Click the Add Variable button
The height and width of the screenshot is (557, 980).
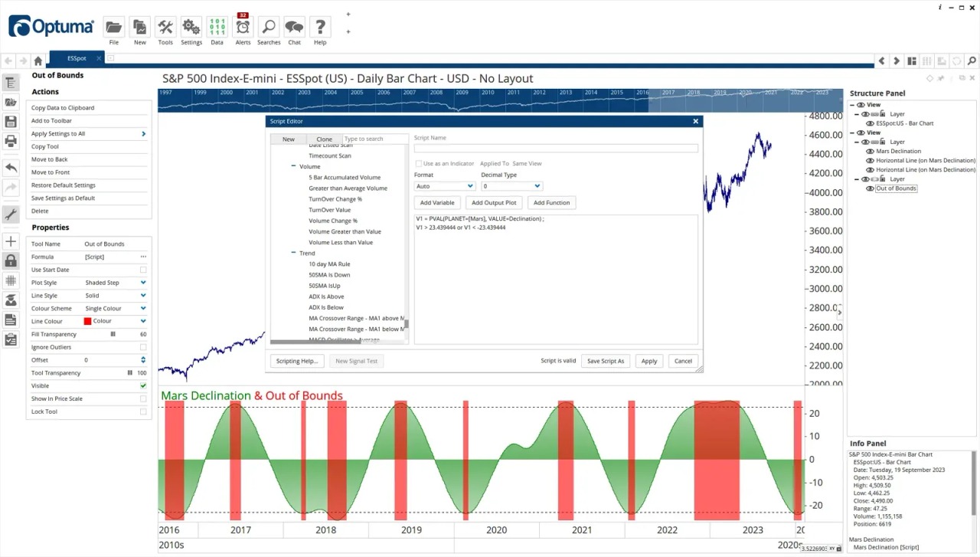point(437,203)
